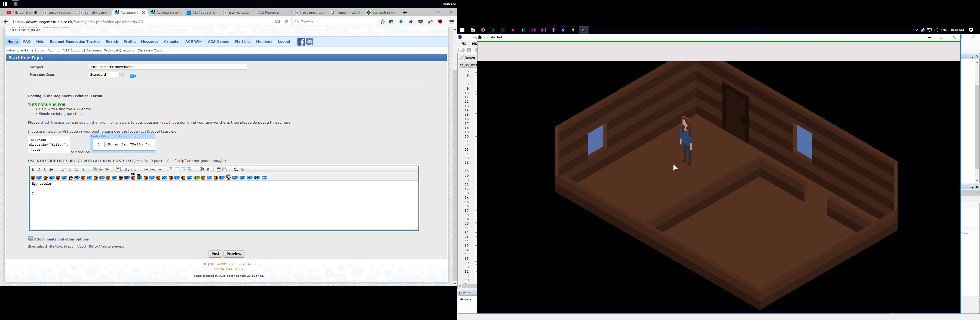This screenshot has height=320, width=980.
Task: Click inside the message body text area
Action: click(x=225, y=205)
